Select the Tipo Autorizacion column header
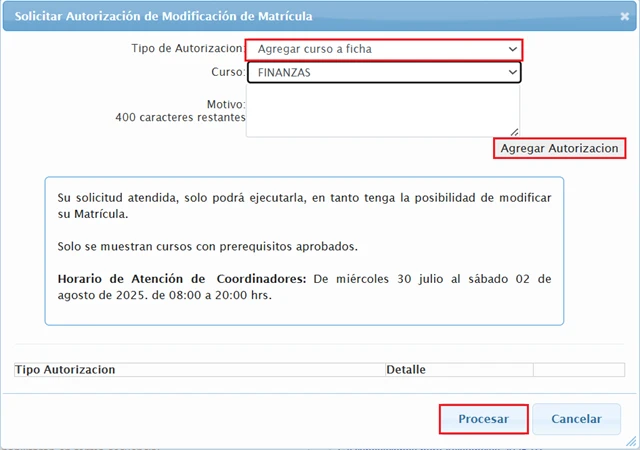The image size is (640, 450). click(65, 370)
